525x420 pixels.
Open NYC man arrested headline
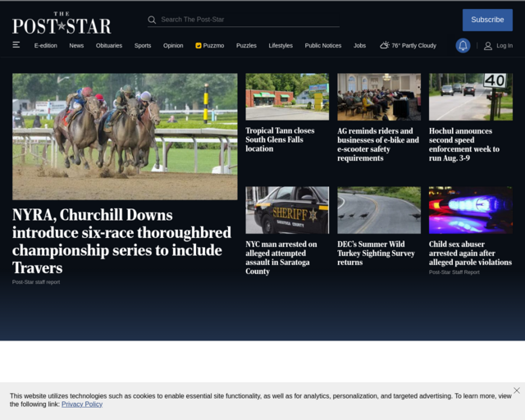[x=281, y=258]
